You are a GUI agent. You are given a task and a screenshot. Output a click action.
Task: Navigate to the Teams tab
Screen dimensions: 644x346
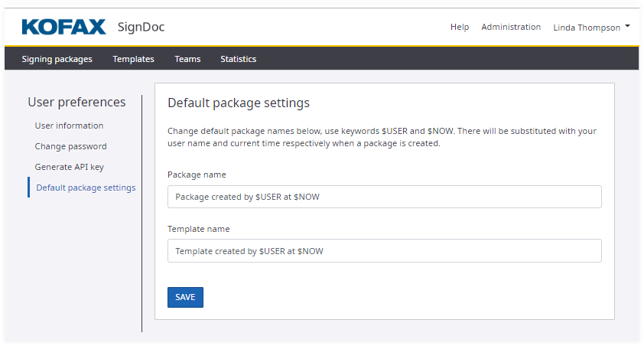(187, 59)
